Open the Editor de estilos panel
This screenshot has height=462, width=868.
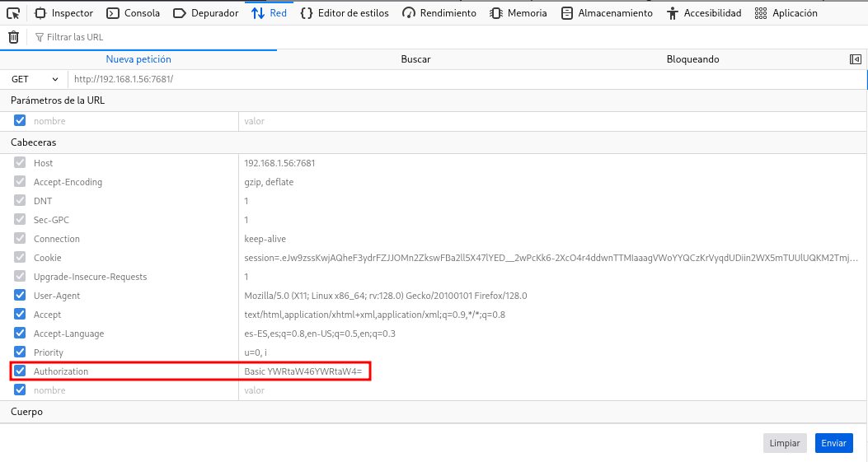pyautogui.click(x=345, y=13)
